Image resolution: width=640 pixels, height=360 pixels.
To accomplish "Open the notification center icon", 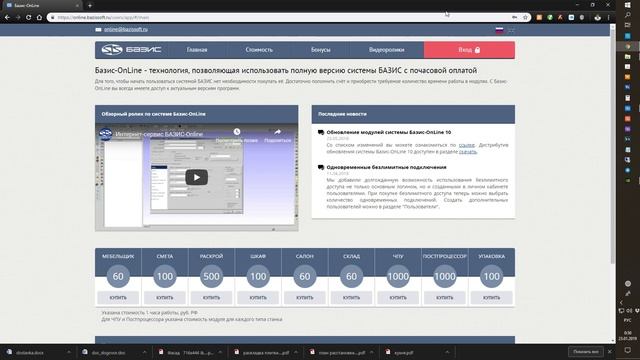I will [628, 350].
